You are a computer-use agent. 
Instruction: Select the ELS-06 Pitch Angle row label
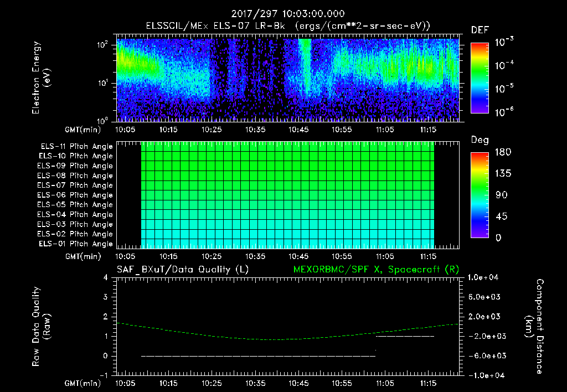click(75, 195)
